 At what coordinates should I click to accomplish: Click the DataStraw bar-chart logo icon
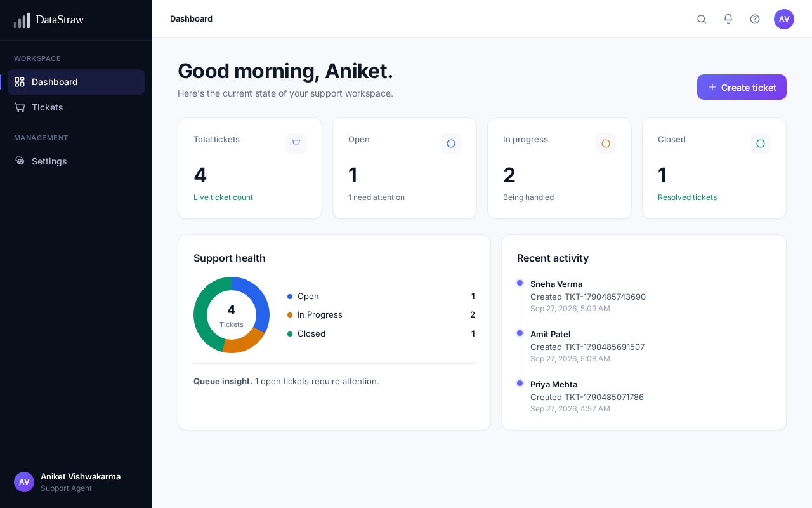pyautogui.click(x=22, y=20)
